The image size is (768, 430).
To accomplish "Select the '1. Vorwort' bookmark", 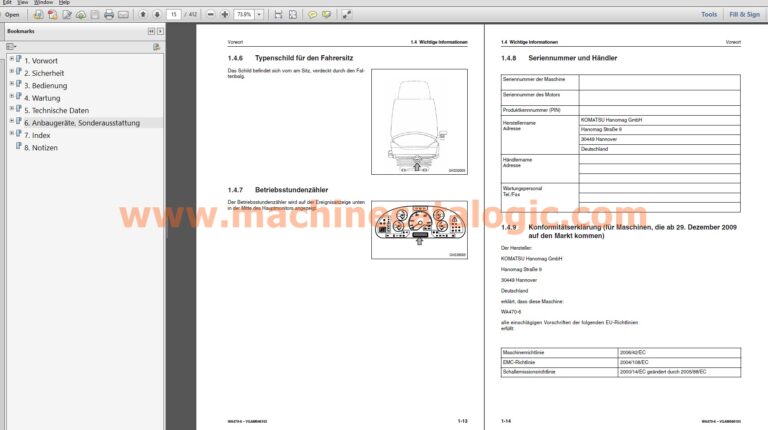I will coord(41,61).
